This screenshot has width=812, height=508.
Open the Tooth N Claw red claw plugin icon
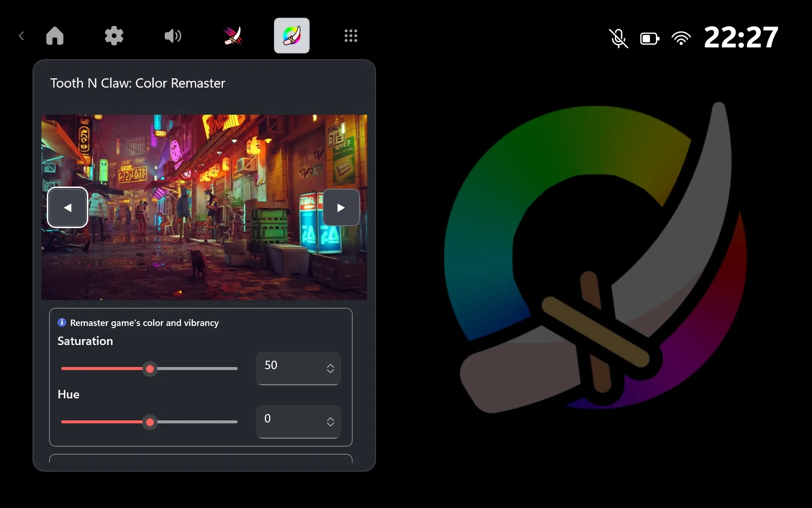[x=233, y=36]
